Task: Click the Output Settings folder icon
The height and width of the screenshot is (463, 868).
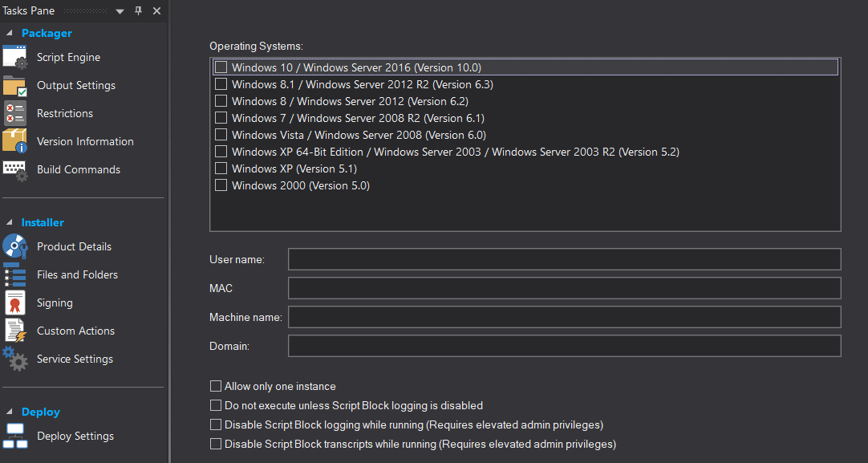Action: coord(15,86)
